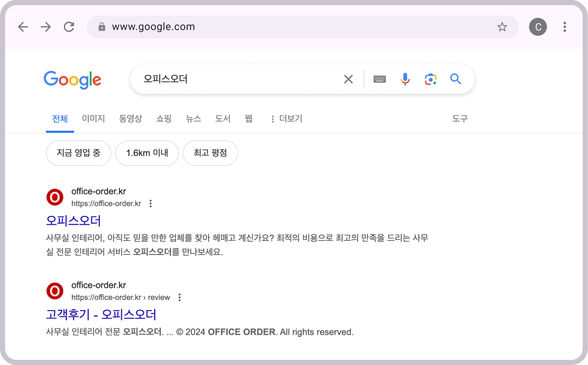The width and height of the screenshot is (588, 365).
Task: Open the three-dot options next to https://office-order.kr
Action: [150, 204]
